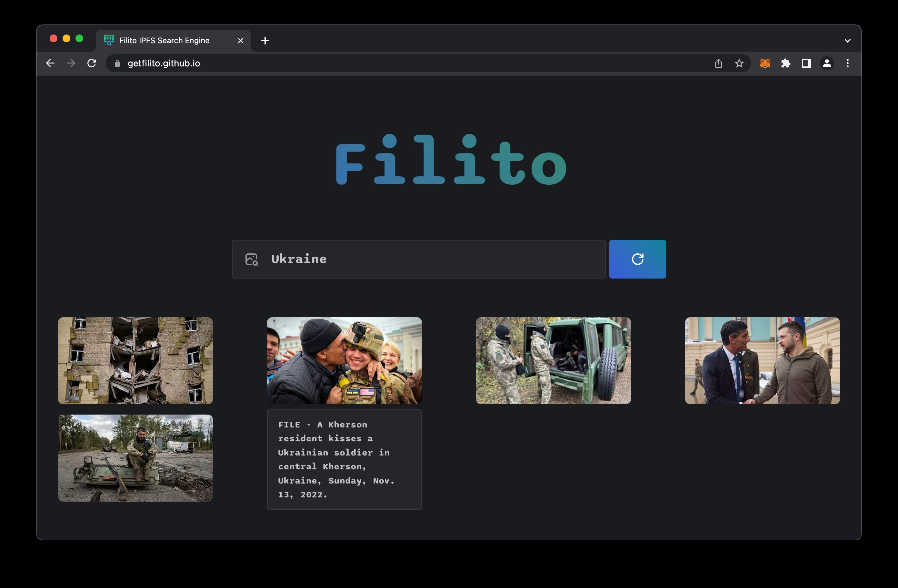Image resolution: width=898 pixels, height=588 pixels.
Task: Open the two men shaking hands thumbnail
Action: pyautogui.click(x=763, y=361)
